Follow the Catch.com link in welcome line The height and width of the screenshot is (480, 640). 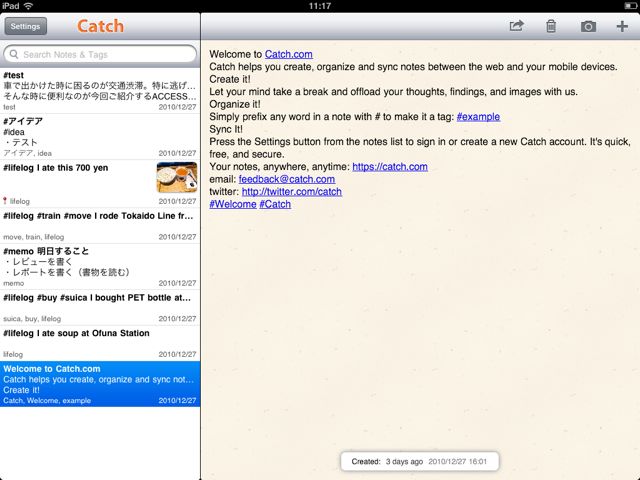point(289,54)
